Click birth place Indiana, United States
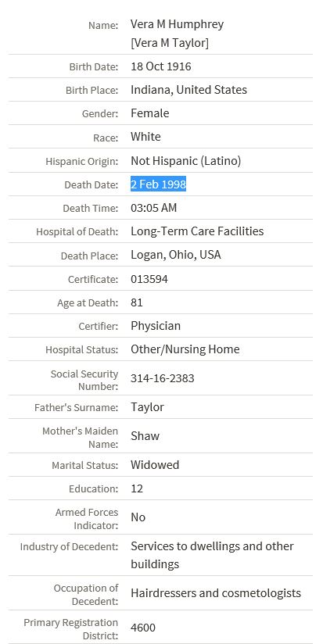The width and height of the screenshot is (323, 644). coord(188,90)
